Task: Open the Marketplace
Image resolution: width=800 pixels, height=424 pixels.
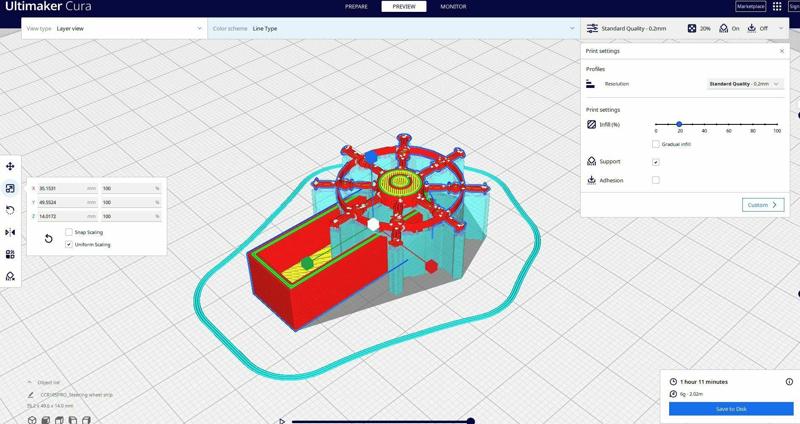Action: pyautogui.click(x=751, y=7)
